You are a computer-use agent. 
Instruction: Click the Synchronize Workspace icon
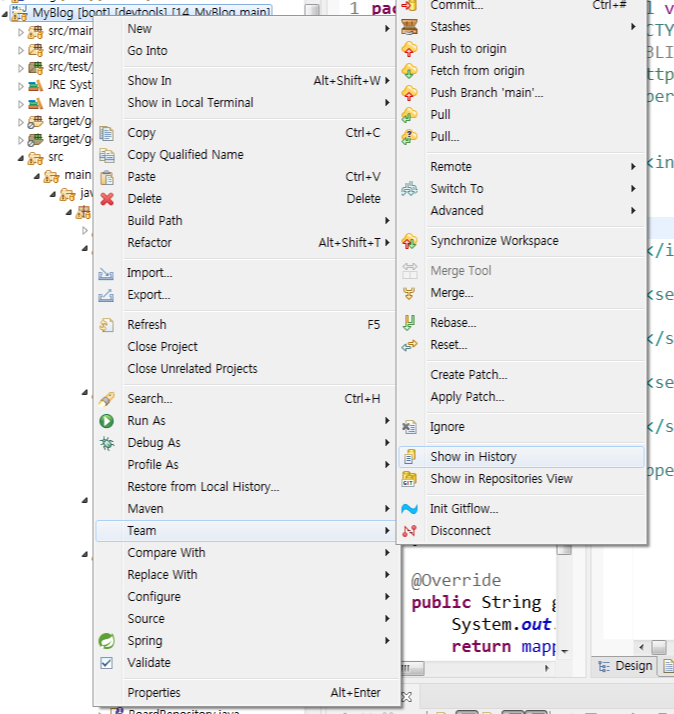(409, 241)
